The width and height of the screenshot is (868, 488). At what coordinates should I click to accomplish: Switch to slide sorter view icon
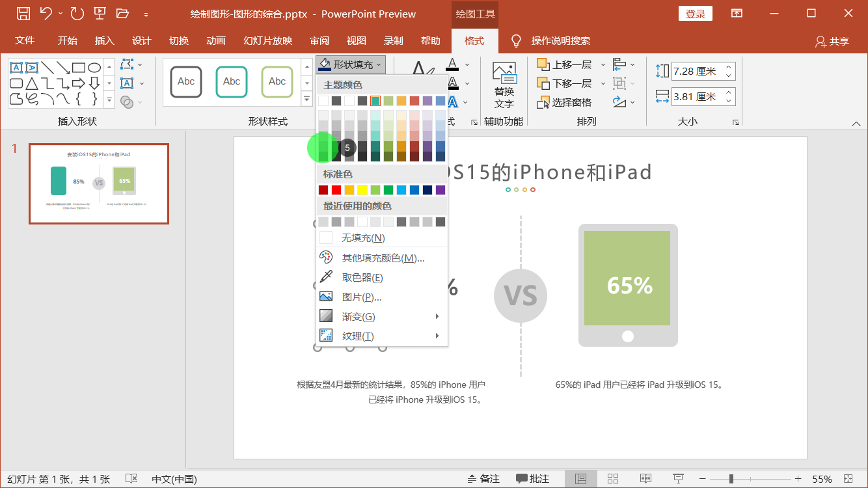pyautogui.click(x=612, y=479)
